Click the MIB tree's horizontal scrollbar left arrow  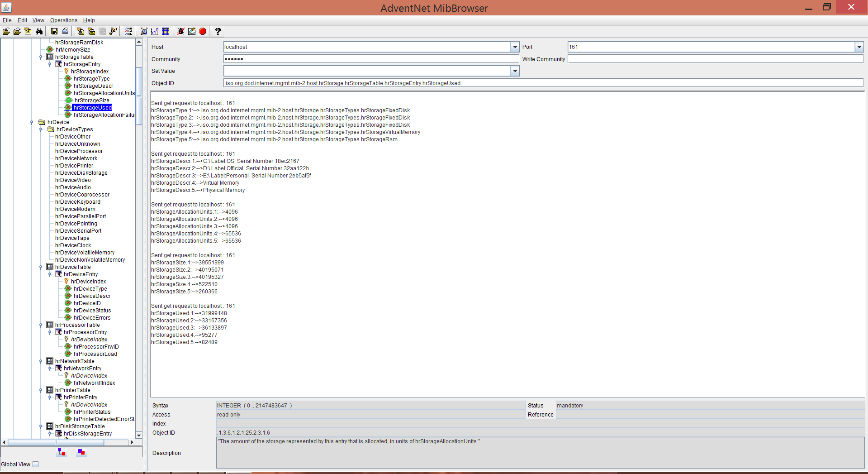tap(5, 442)
